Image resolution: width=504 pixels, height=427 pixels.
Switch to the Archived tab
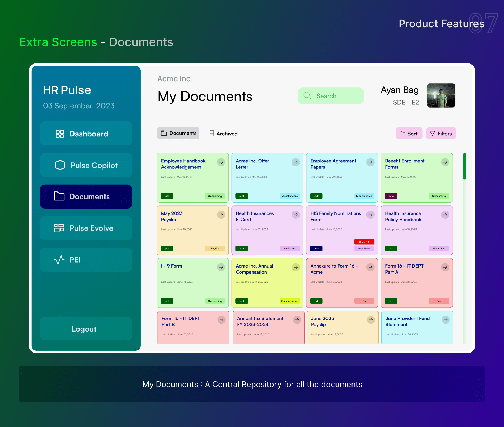pyautogui.click(x=223, y=134)
